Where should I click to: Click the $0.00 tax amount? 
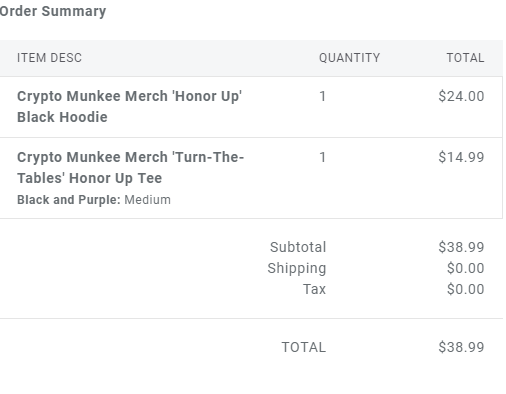point(466,289)
